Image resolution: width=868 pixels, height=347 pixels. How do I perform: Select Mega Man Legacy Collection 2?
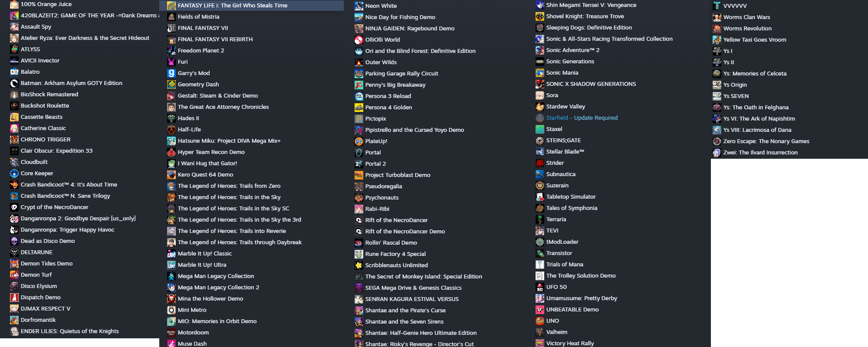pyautogui.click(x=218, y=288)
